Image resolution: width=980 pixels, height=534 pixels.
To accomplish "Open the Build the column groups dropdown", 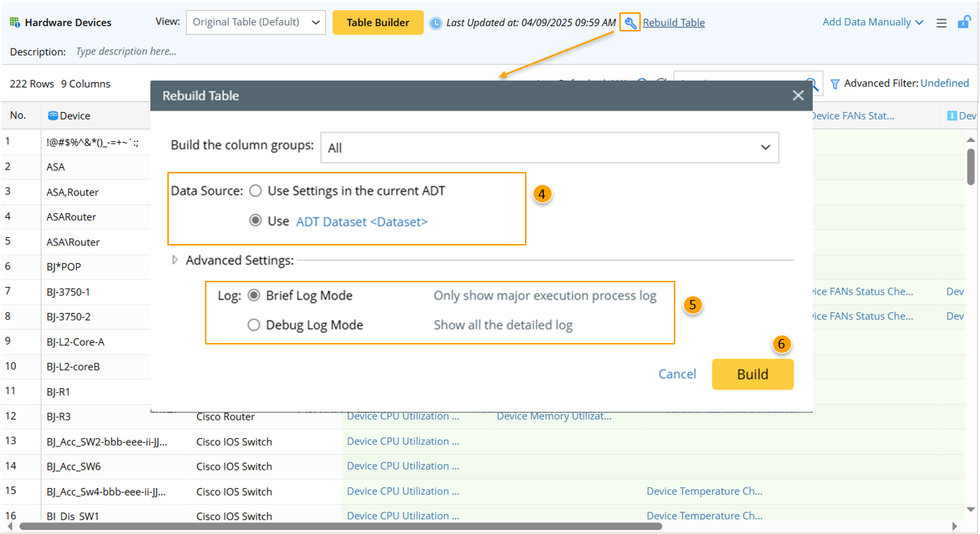I will pos(549,147).
